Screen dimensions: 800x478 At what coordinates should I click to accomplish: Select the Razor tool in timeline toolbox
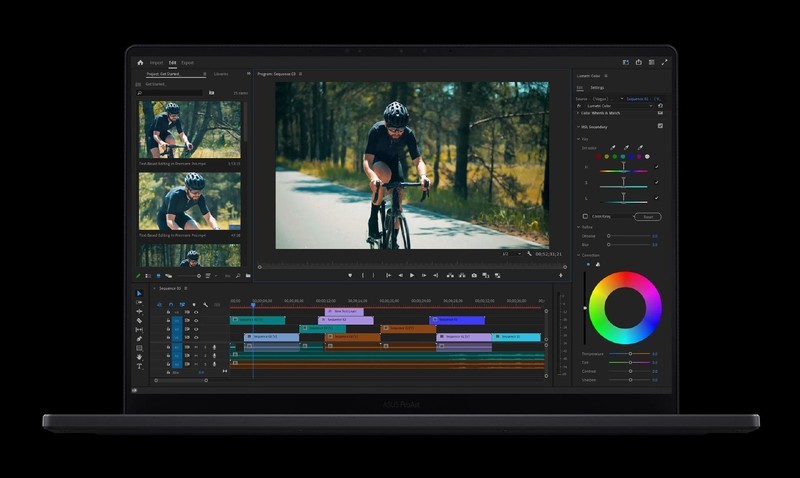point(139,320)
